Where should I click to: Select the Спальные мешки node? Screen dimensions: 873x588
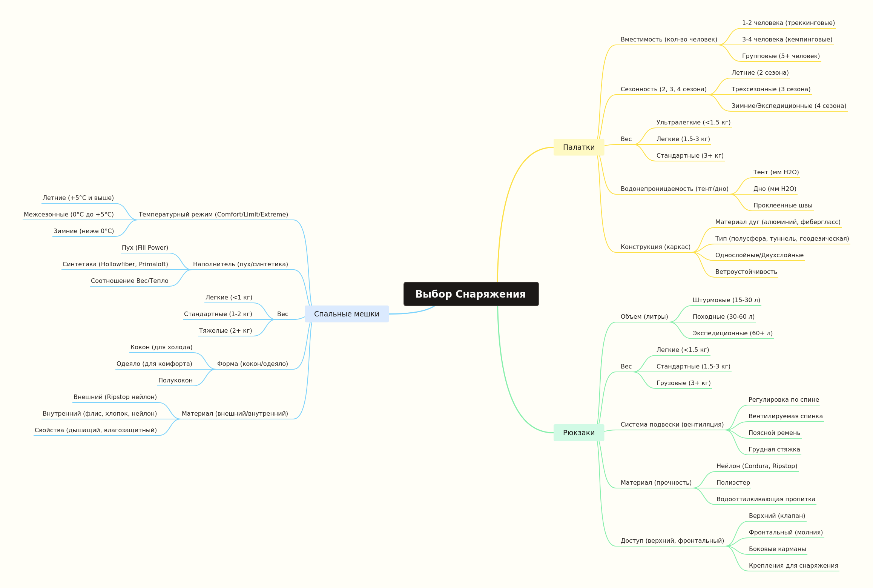tap(347, 314)
